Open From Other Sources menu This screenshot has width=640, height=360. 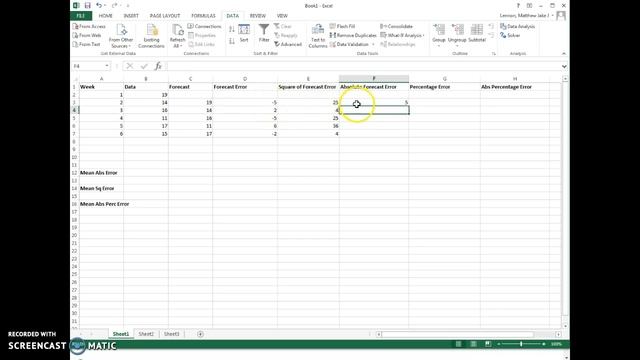[121, 36]
